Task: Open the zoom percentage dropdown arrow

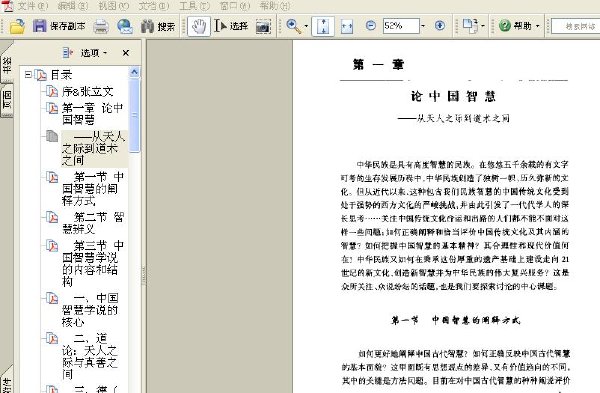Action: click(x=423, y=26)
